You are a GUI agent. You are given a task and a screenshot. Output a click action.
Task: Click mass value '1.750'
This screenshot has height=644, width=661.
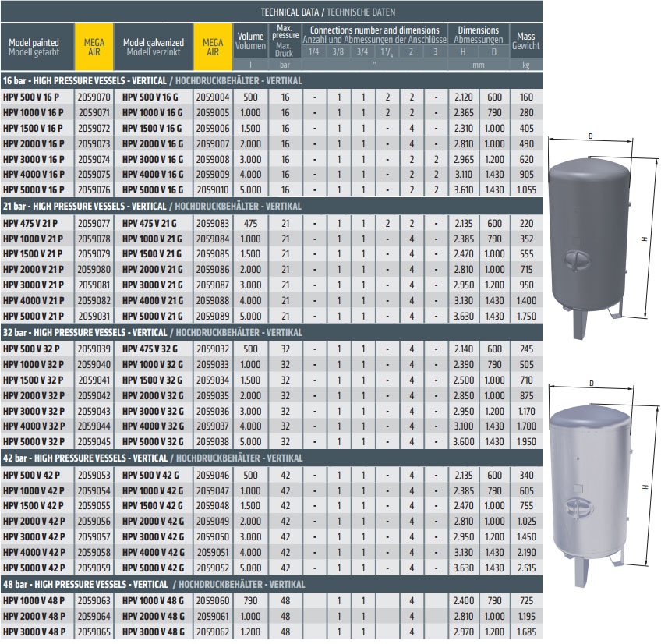526,316
